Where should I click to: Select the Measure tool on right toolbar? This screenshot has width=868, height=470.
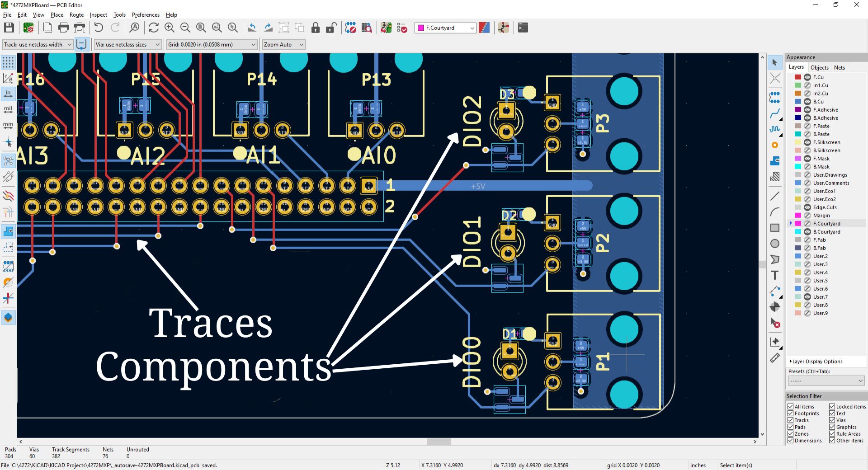click(x=775, y=357)
